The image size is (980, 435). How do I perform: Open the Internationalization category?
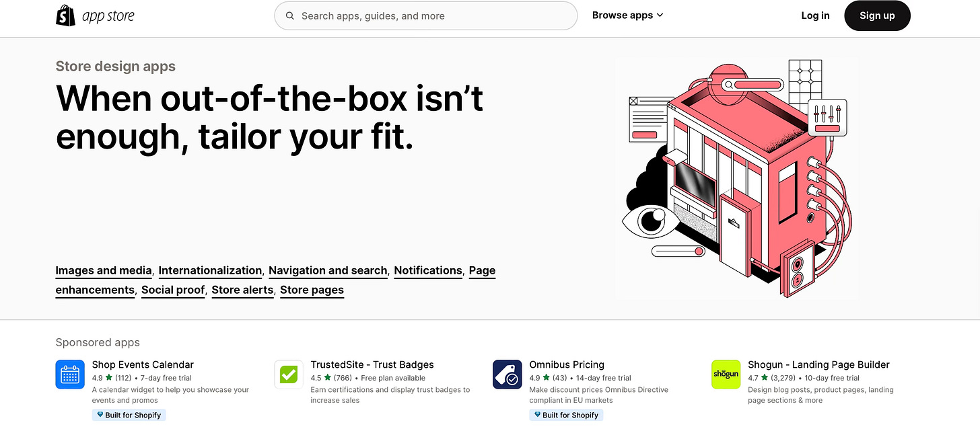[210, 270]
